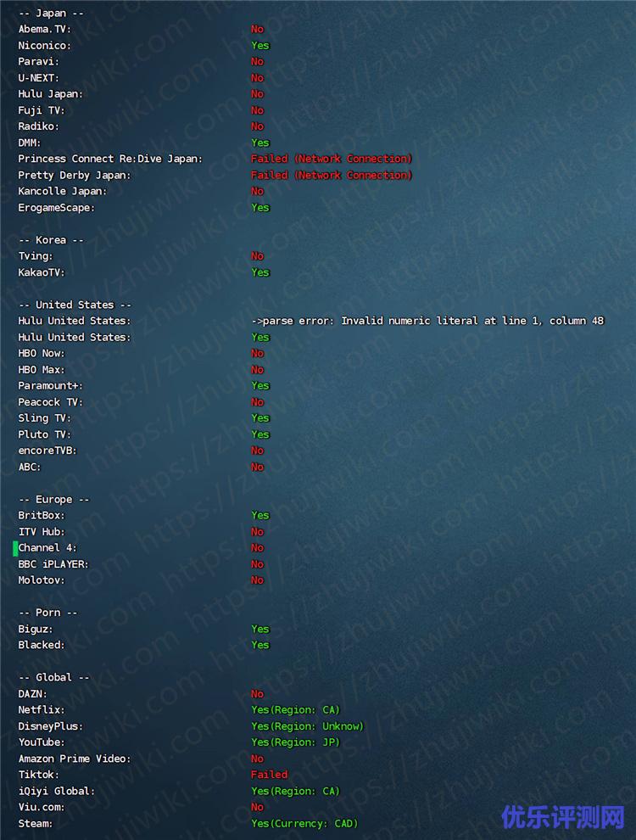Image resolution: width=636 pixels, height=840 pixels.
Task: Click the 'U-NEXT:' label
Action: pyautogui.click(x=38, y=78)
